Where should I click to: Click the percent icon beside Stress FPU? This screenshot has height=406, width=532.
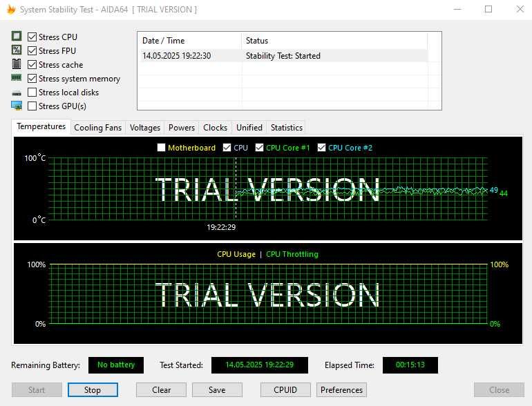(17, 50)
